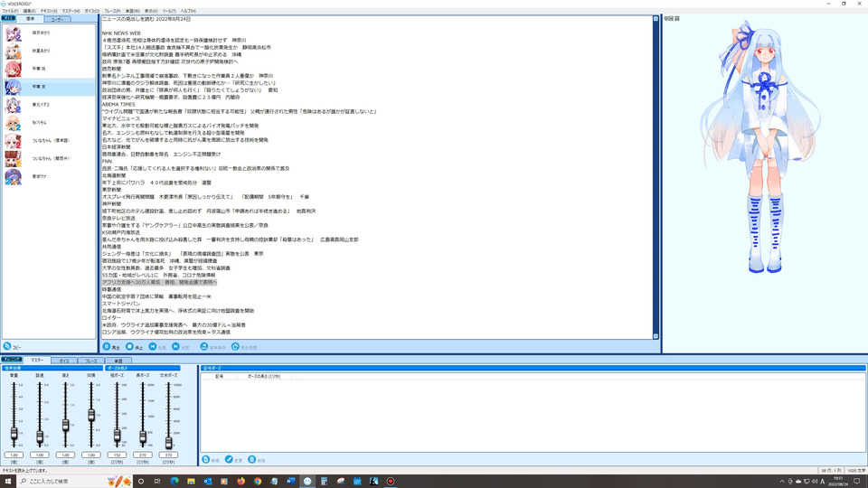Select the ついなちゃん（関西弁）voice avatar
This screenshot has height=488, width=868.
14,159
